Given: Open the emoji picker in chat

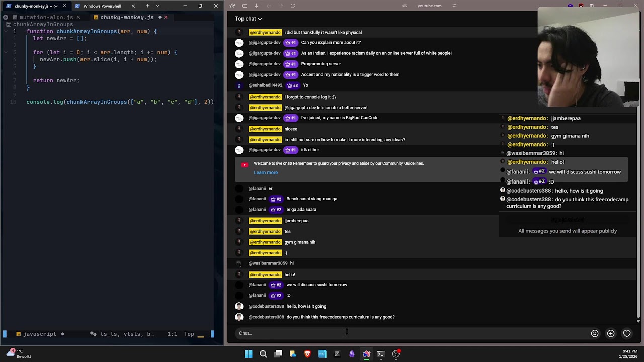Looking at the screenshot, I should click(x=595, y=333).
